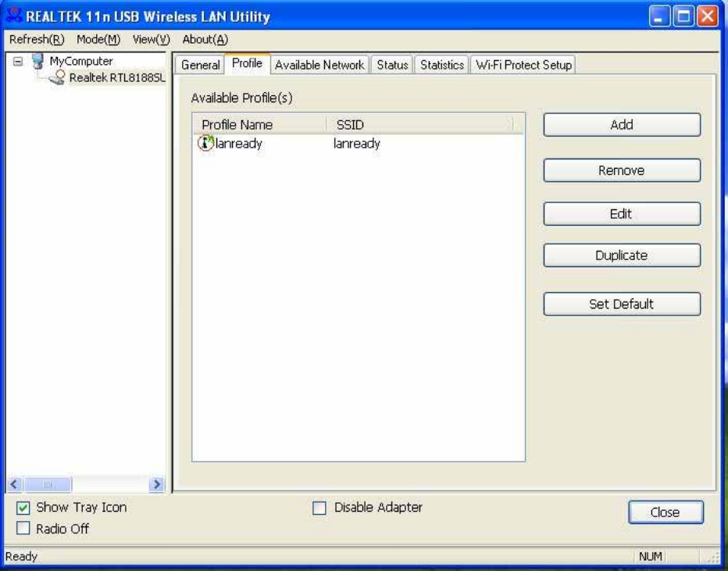Click the Edit profile button

[622, 213]
